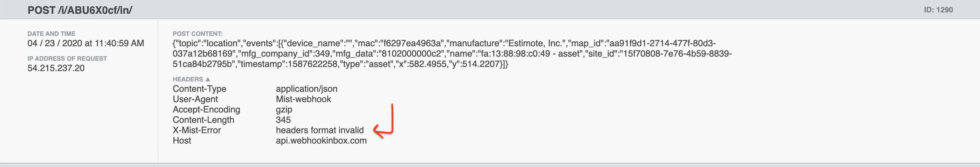Select the 'headers format invalid' error value
This screenshot has width=980, height=167.
point(320,130)
